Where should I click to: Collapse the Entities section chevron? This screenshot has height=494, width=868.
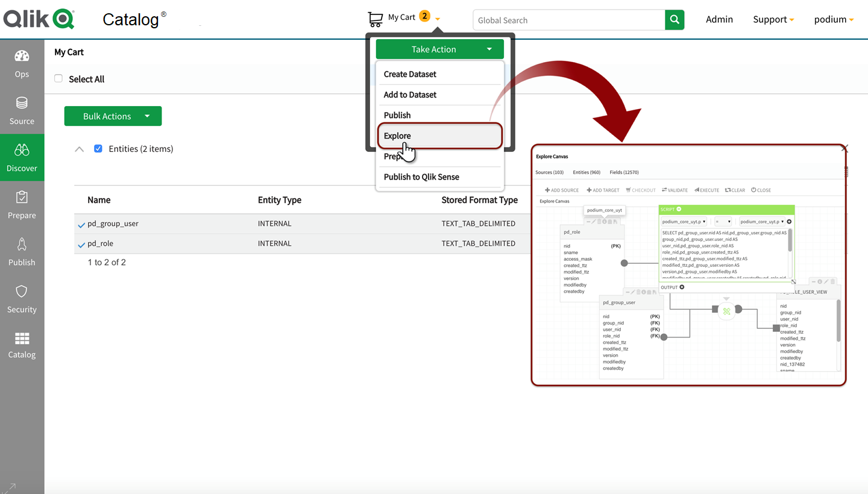[79, 149]
